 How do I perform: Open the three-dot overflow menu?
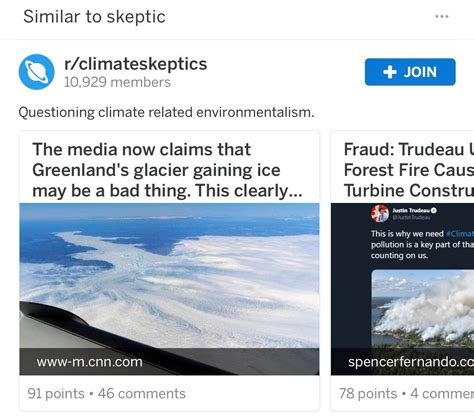pyautogui.click(x=442, y=16)
